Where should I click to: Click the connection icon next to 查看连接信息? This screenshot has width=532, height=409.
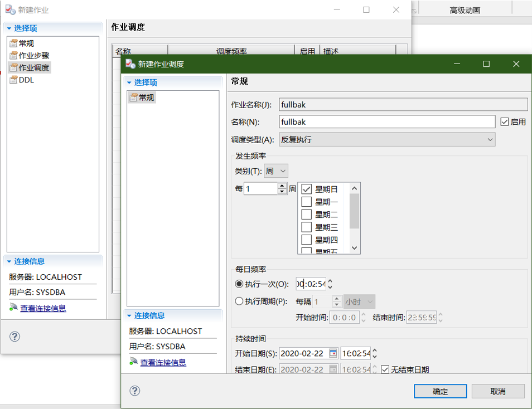(134, 362)
